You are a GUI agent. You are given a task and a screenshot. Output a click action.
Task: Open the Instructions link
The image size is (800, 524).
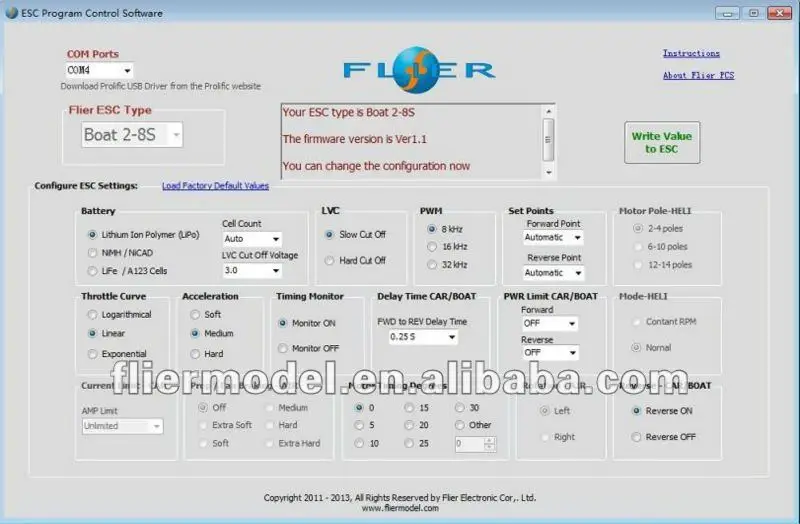point(691,53)
